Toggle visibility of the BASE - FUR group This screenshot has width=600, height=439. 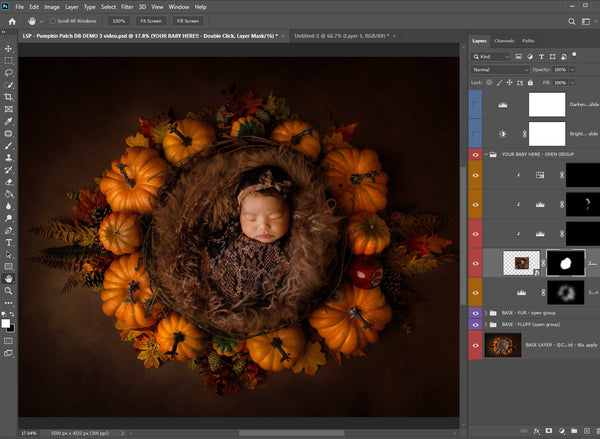click(474, 313)
